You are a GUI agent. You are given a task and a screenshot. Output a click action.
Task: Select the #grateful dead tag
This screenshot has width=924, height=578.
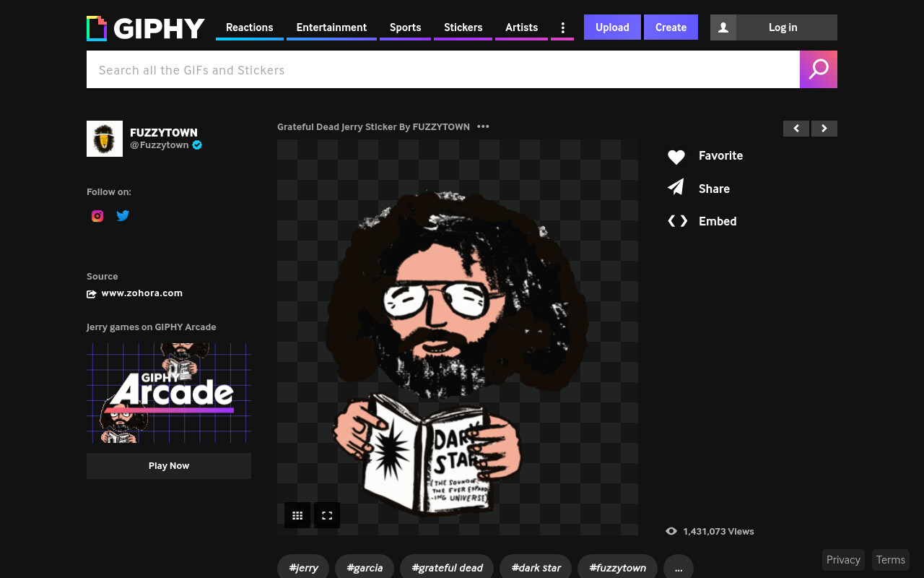coord(447,568)
